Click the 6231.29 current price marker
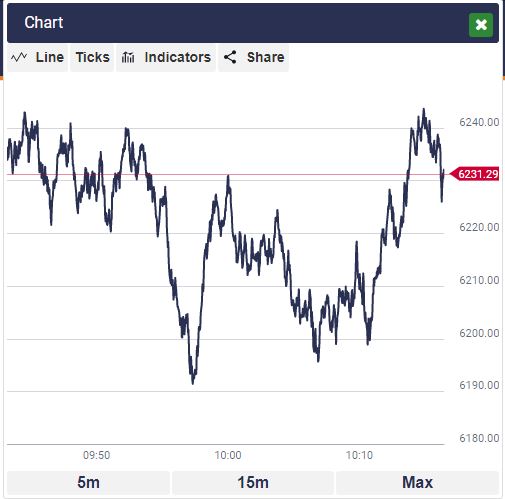Viewport: 505px width, 499px height. 474,174
